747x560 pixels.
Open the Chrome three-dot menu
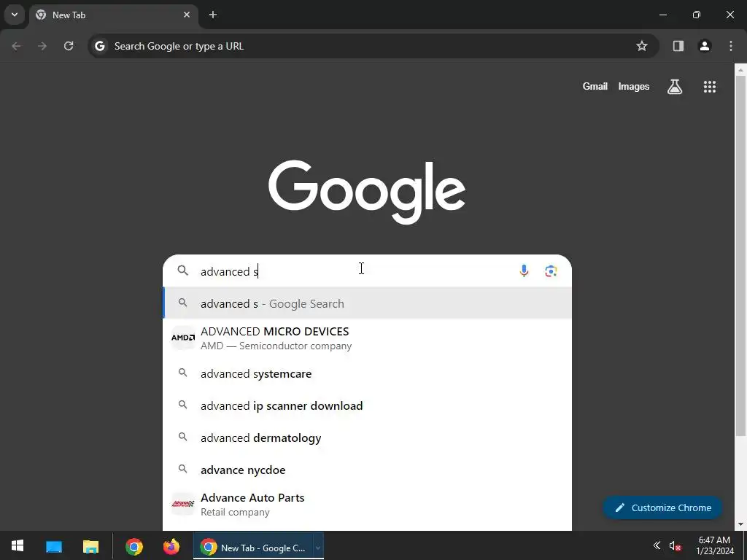731,46
